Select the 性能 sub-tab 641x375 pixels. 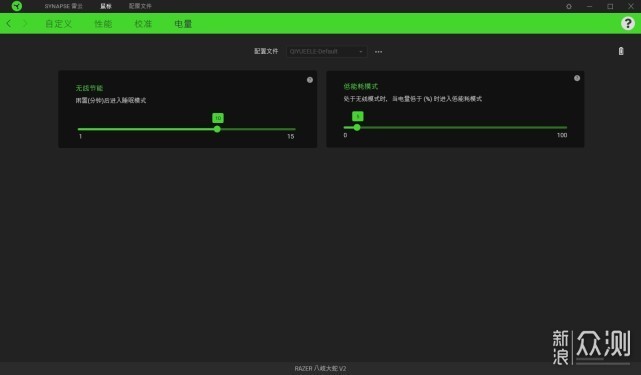pos(103,24)
